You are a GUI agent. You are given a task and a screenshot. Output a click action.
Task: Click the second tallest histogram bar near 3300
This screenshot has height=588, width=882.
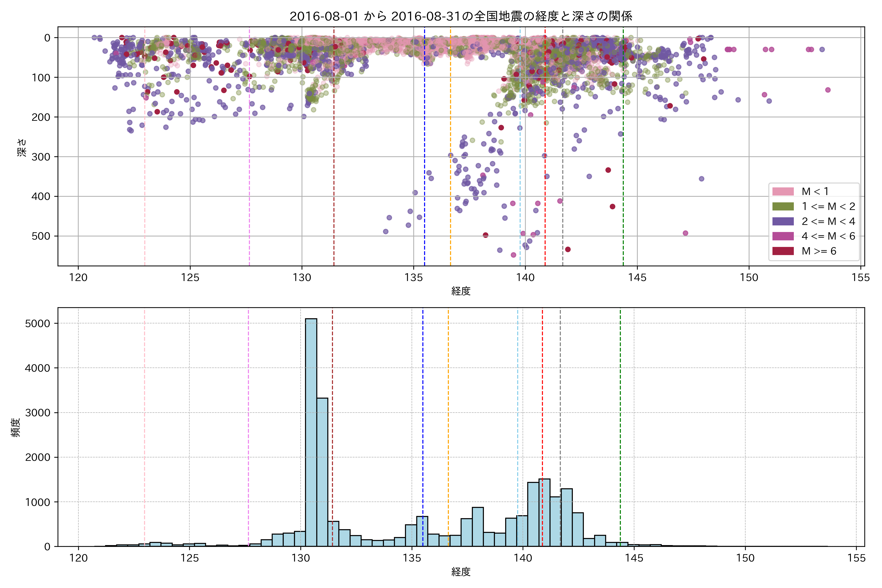[322, 473]
